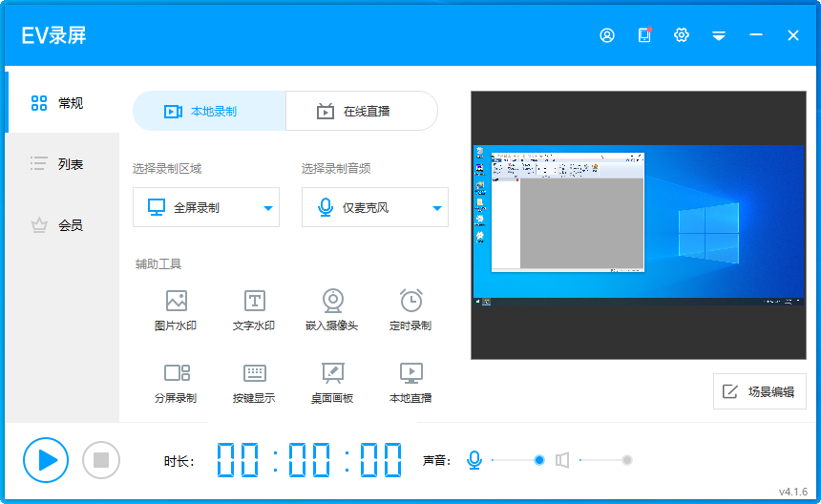Viewport: 821px width, 504px height.
Task: Click the 辅助工具 section heading
Action: coord(158,264)
